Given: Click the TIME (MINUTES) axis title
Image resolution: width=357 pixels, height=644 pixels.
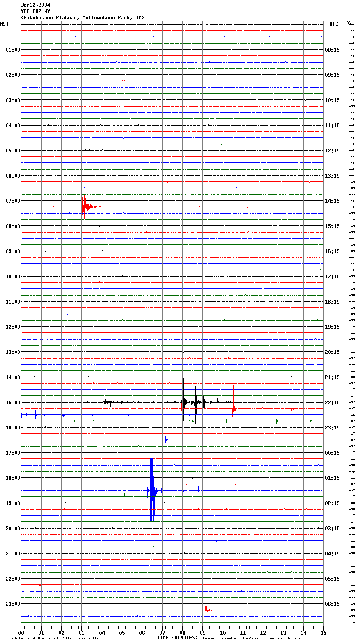Looking at the screenshot, I should point(177,638).
